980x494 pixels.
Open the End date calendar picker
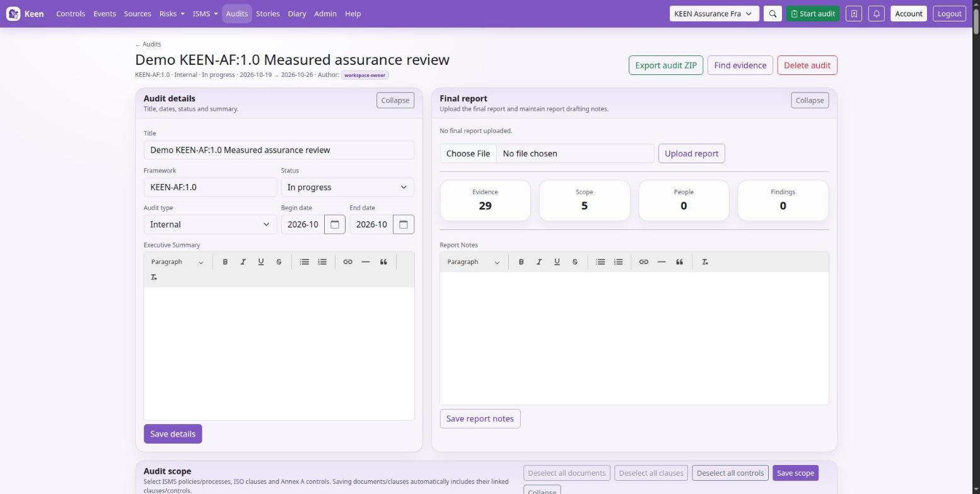point(404,224)
